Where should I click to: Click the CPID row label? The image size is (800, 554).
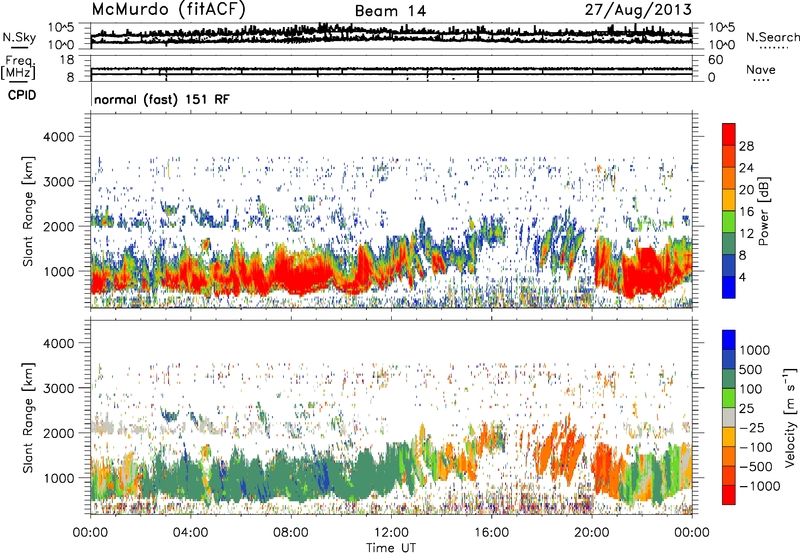[x=22, y=95]
